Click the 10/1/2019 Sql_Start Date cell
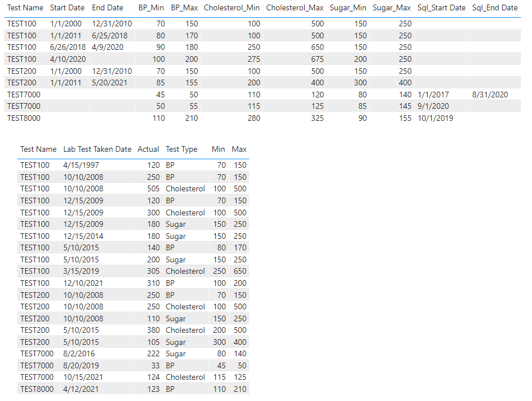 (x=435, y=118)
